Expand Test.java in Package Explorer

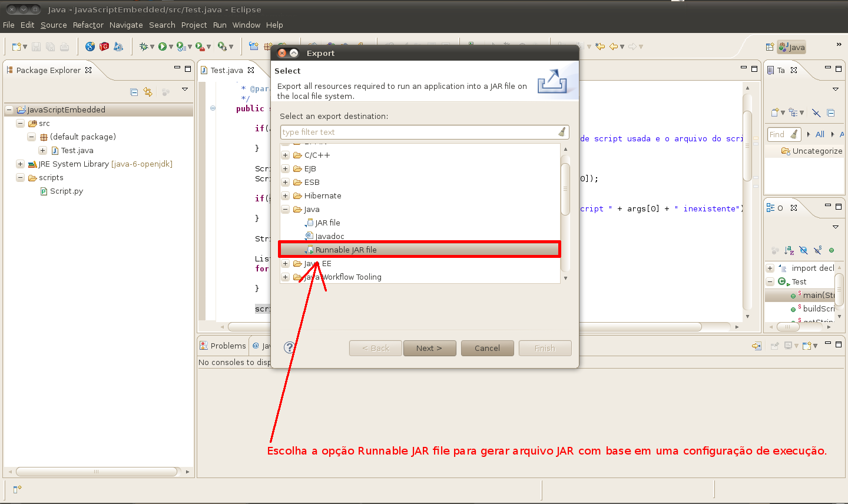tap(42, 150)
